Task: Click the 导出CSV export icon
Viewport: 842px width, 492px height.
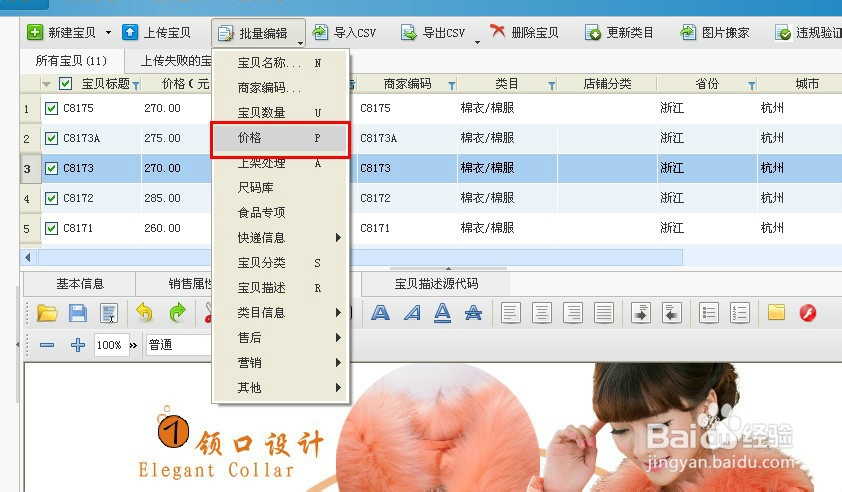Action: 409,32
